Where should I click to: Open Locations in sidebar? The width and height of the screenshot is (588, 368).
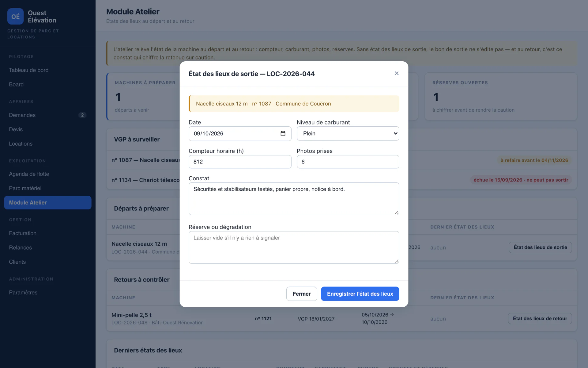pos(48,144)
